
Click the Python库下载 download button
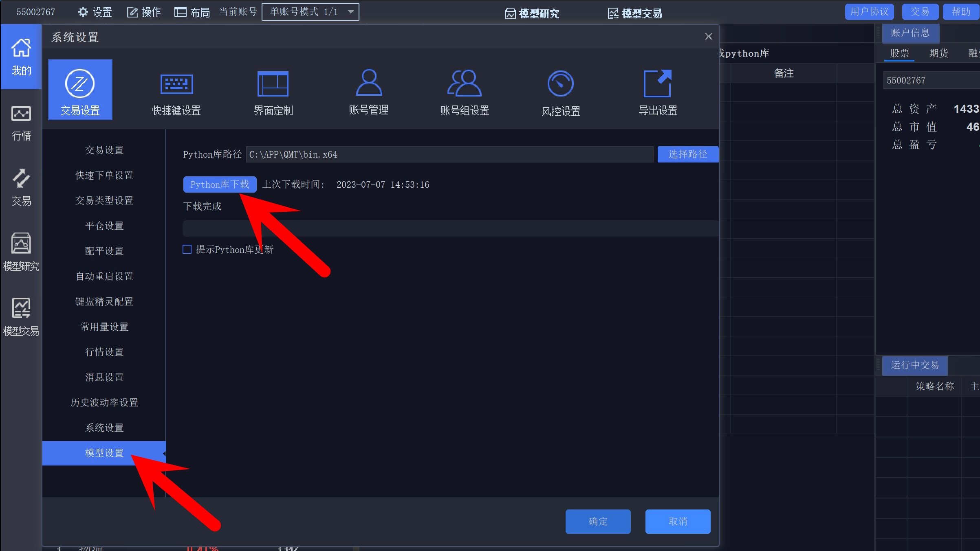tap(220, 184)
